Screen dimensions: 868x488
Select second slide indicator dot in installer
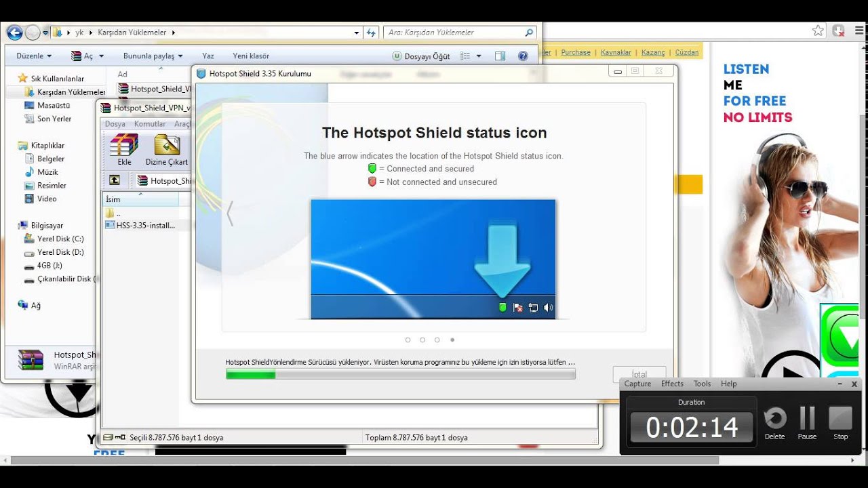point(422,340)
